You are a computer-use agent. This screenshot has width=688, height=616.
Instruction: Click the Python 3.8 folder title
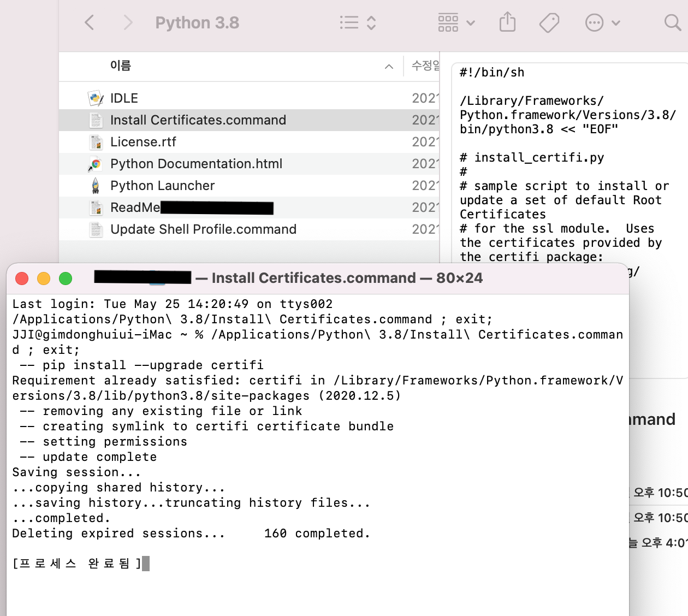[x=197, y=22]
